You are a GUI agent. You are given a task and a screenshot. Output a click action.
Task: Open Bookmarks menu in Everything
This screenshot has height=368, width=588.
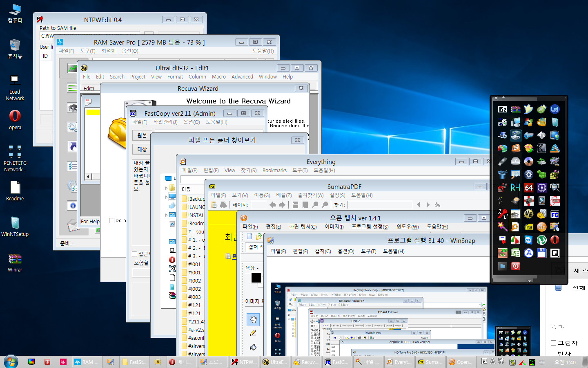(x=274, y=171)
